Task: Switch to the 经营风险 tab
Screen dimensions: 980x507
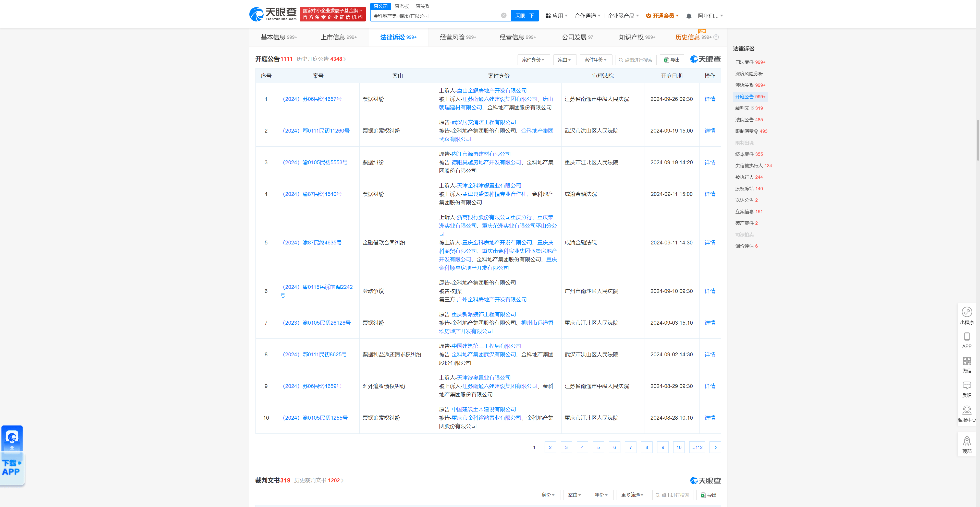Action: [458, 37]
